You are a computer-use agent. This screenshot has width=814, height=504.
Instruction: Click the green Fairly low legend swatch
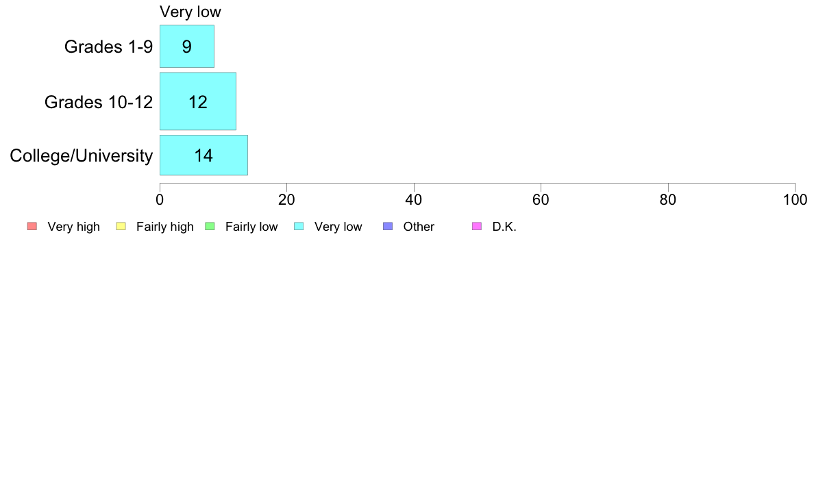click(x=210, y=226)
